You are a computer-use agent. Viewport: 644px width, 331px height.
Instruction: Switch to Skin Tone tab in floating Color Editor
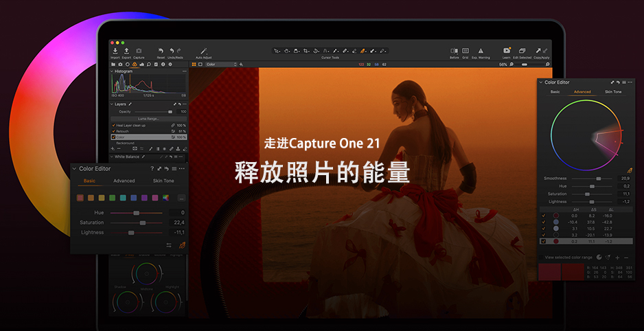163,181
